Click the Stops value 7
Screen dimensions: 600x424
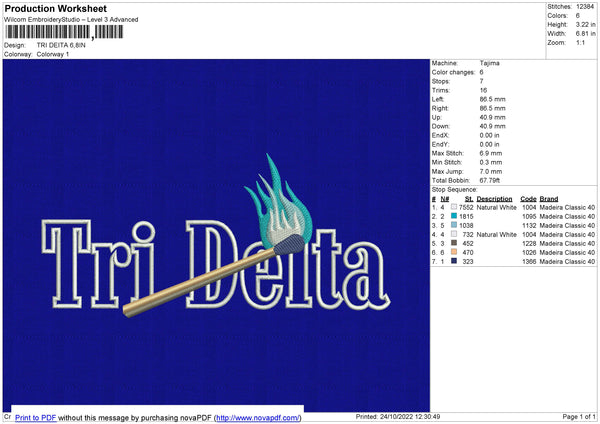(x=482, y=81)
